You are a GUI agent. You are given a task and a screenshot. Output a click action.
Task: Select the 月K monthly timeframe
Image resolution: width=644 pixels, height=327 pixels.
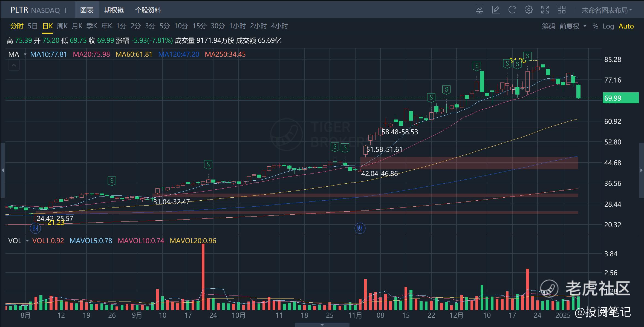77,26
